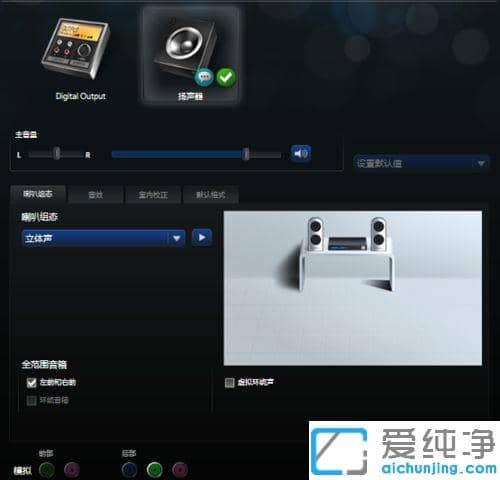Screen dimensions: 500x480
Task: Click the rear panel pink microphone jack
Action: (x=180, y=469)
